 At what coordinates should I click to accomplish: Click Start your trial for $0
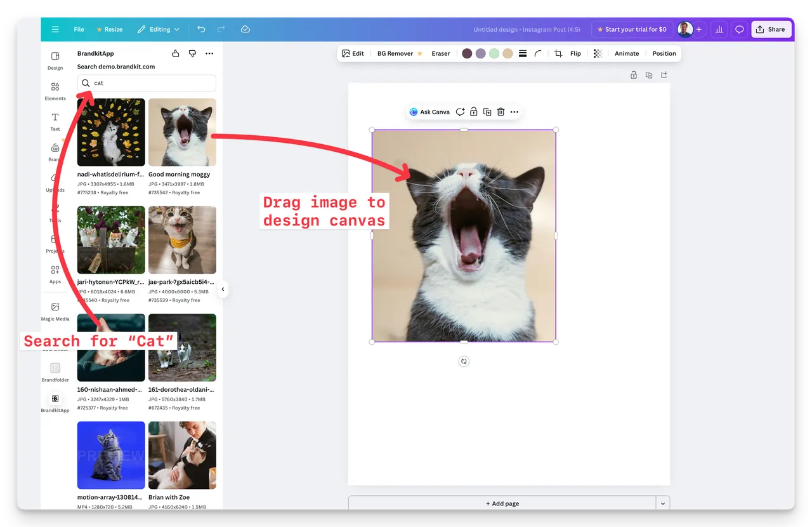click(x=632, y=29)
